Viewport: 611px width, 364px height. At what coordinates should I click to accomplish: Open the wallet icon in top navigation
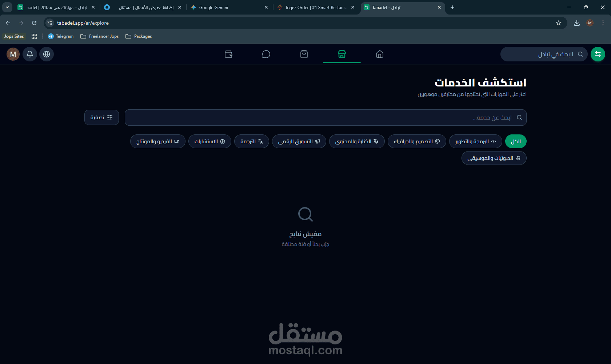click(228, 54)
